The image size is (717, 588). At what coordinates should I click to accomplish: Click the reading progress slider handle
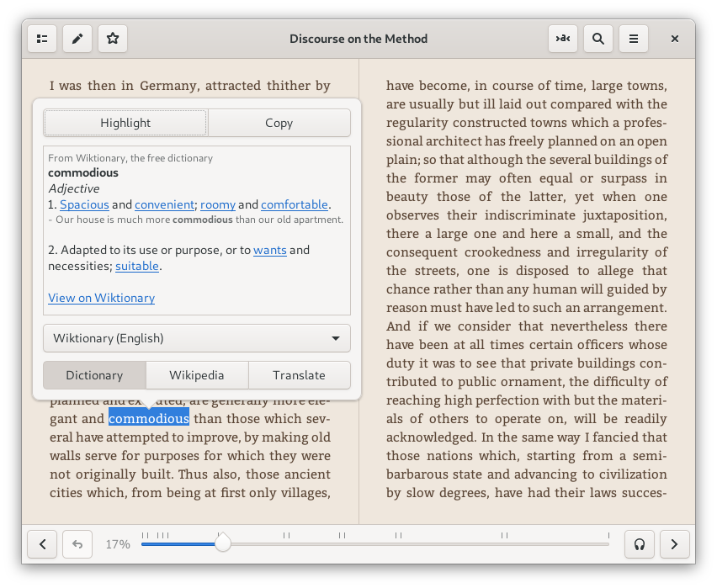tap(223, 543)
